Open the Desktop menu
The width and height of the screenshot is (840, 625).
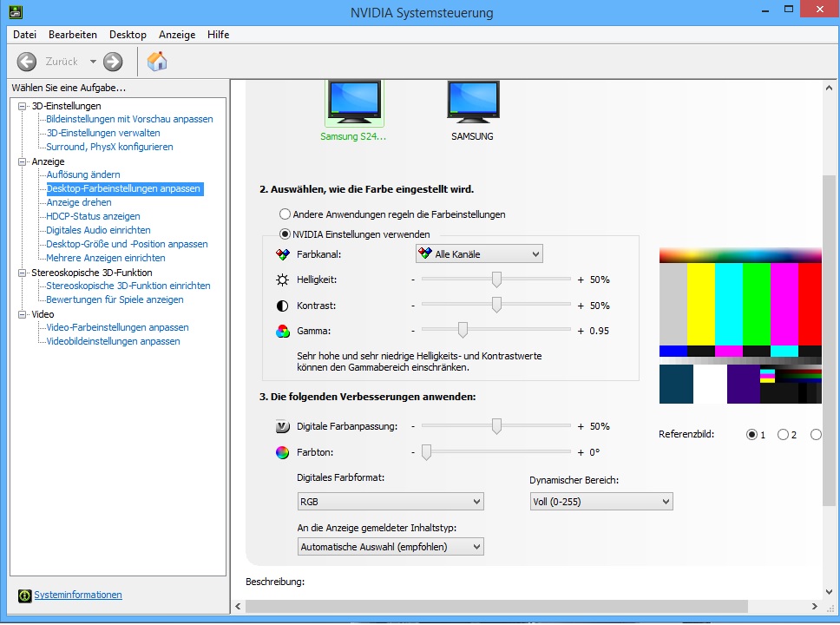coord(128,35)
